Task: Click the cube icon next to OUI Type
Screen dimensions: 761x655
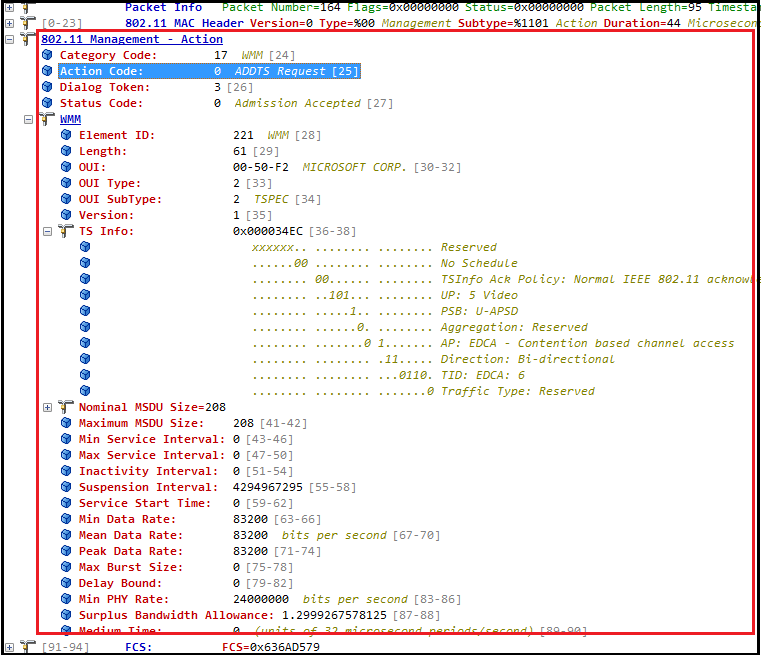Action: (66, 183)
